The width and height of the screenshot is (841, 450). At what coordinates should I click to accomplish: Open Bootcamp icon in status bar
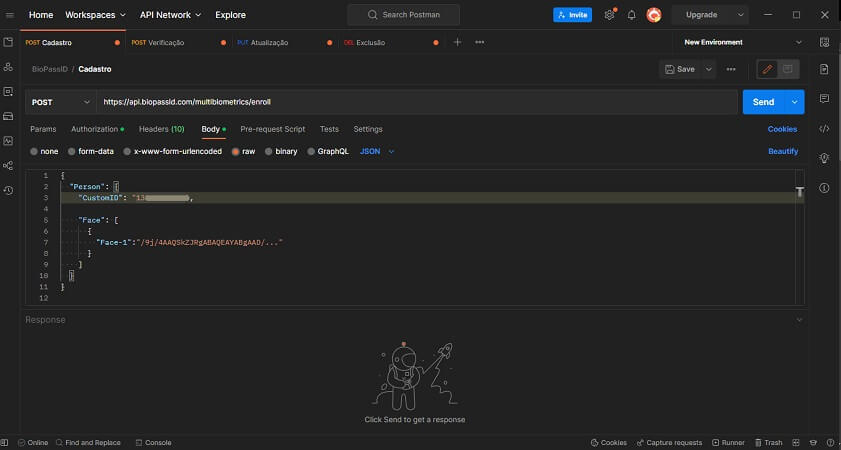point(814,442)
